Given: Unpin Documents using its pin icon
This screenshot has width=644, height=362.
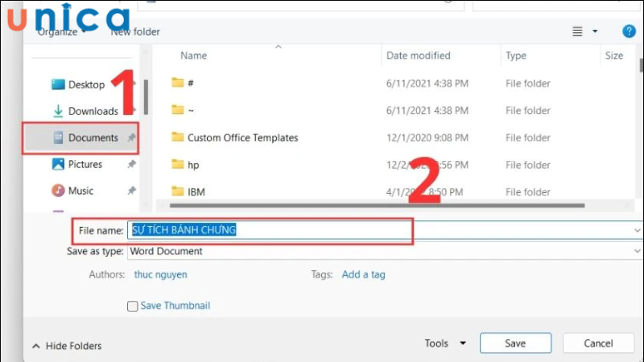Looking at the screenshot, I should click(x=131, y=138).
